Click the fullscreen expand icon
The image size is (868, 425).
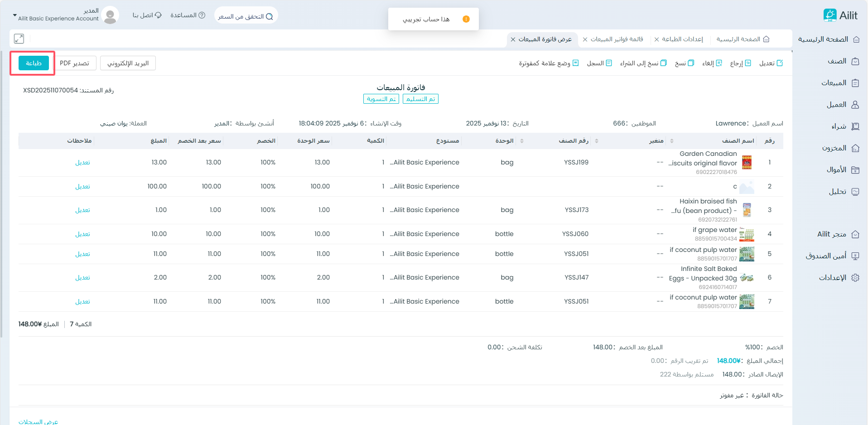point(19,39)
